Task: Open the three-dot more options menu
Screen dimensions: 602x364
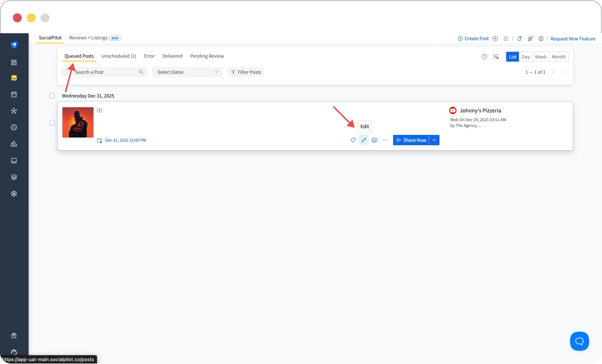Action: (385, 140)
